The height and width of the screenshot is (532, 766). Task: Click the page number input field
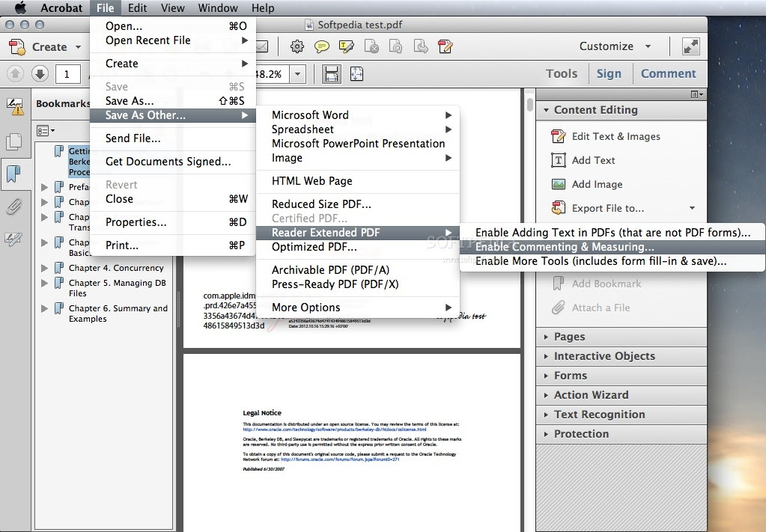pos(67,74)
